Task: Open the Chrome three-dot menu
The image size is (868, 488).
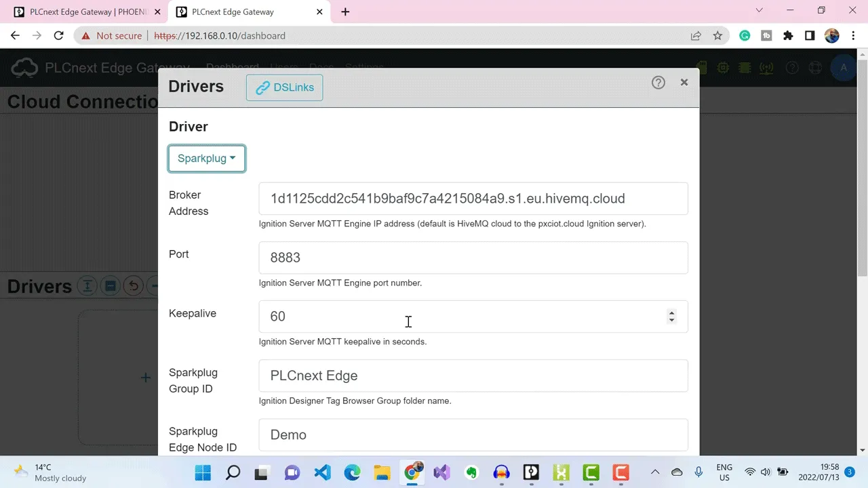Action: pyautogui.click(x=853, y=36)
